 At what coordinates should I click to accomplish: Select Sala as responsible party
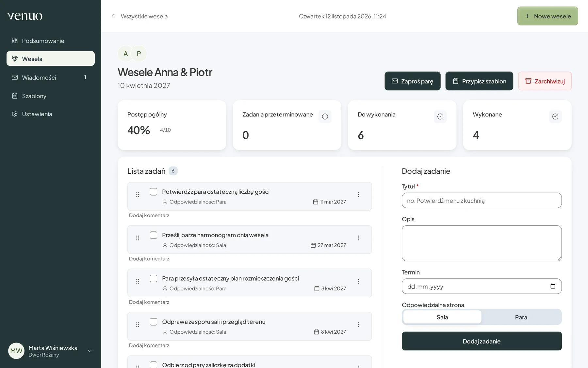442,317
